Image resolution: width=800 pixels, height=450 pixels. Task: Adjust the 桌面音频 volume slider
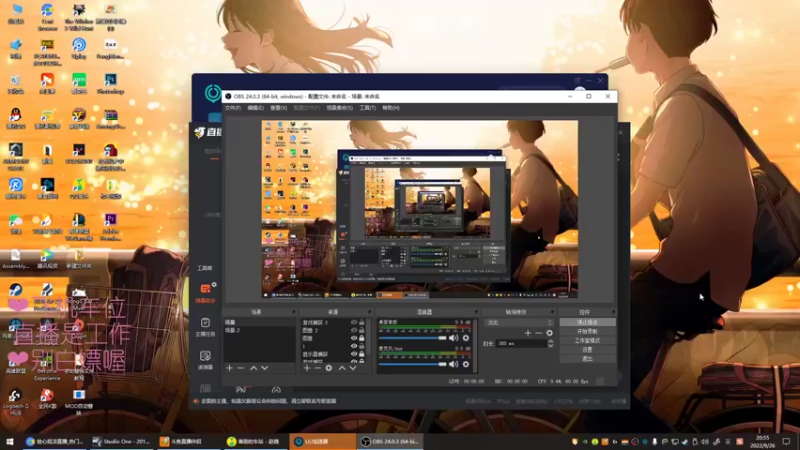click(412, 338)
